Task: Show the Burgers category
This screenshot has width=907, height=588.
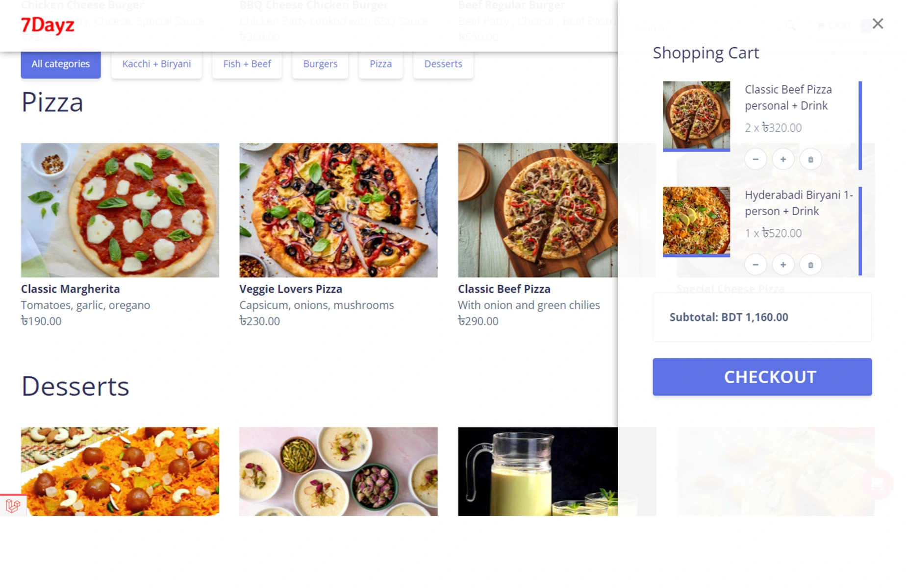Action: point(320,64)
